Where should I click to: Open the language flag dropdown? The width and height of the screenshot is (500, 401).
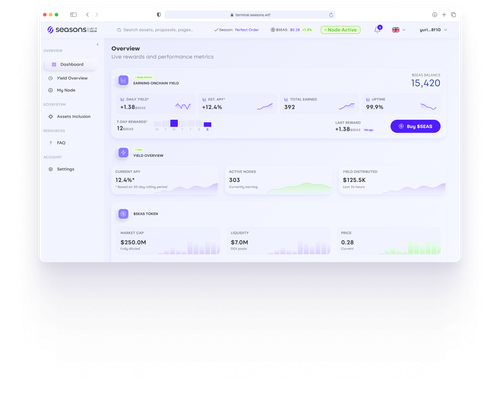pos(399,30)
